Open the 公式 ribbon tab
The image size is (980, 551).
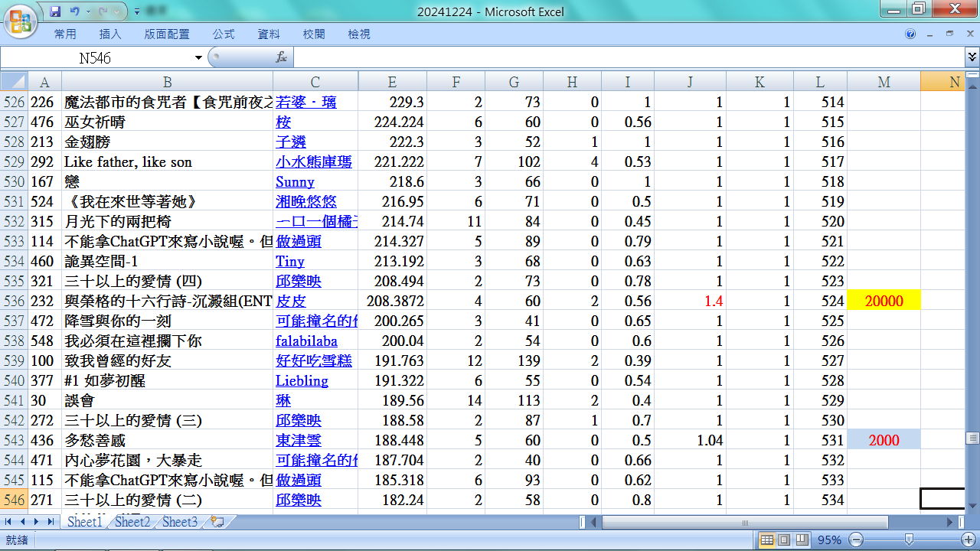[x=224, y=34]
